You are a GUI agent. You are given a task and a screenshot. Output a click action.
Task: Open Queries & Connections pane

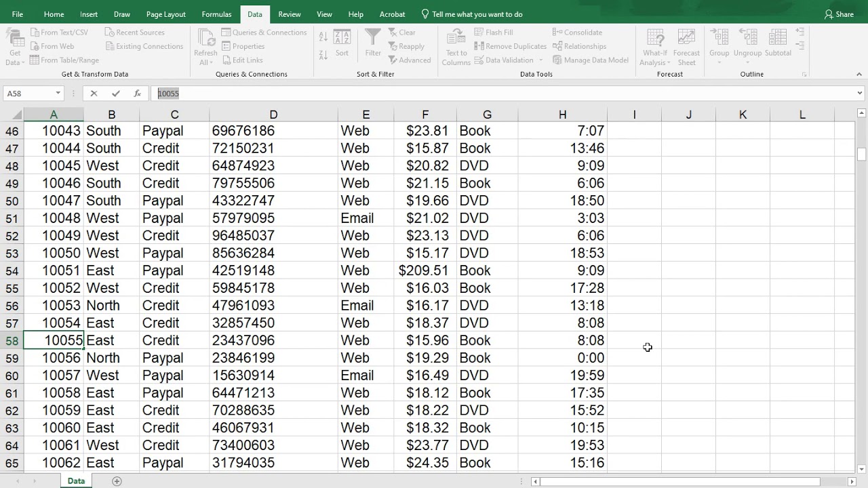(264, 33)
